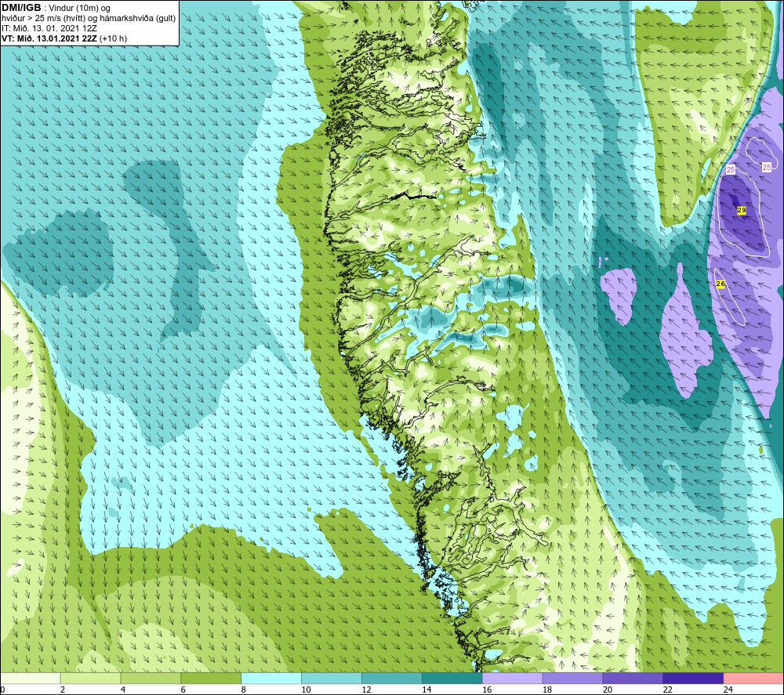Click the '2' scale value
The width and height of the screenshot is (784, 695).
(x=63, y=690)
